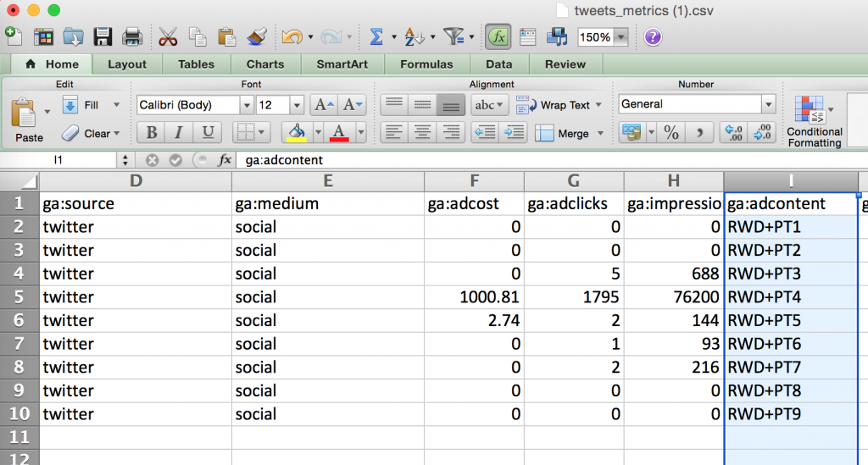Switch to the Data tab
Viewport: 868px width, 465px height.
coord(498,64)
